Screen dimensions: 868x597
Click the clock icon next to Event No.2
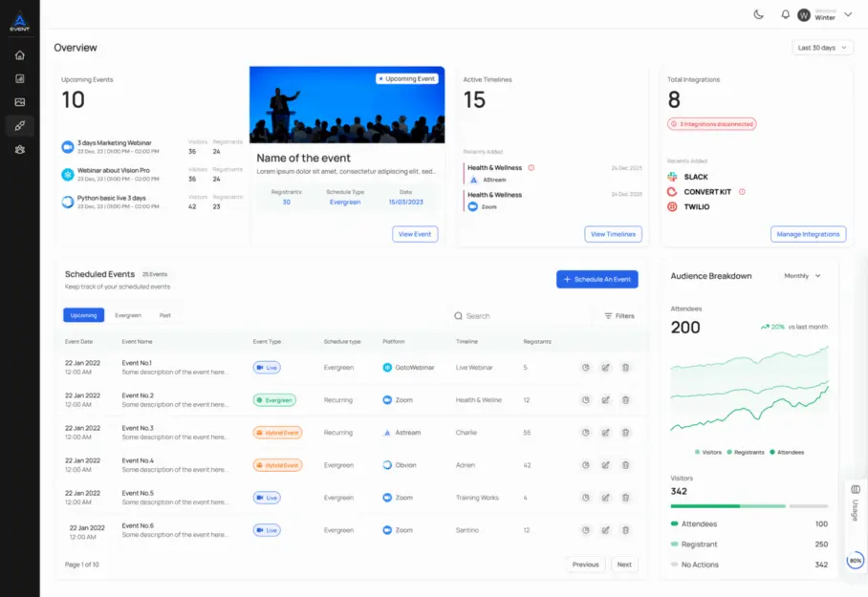584,399
